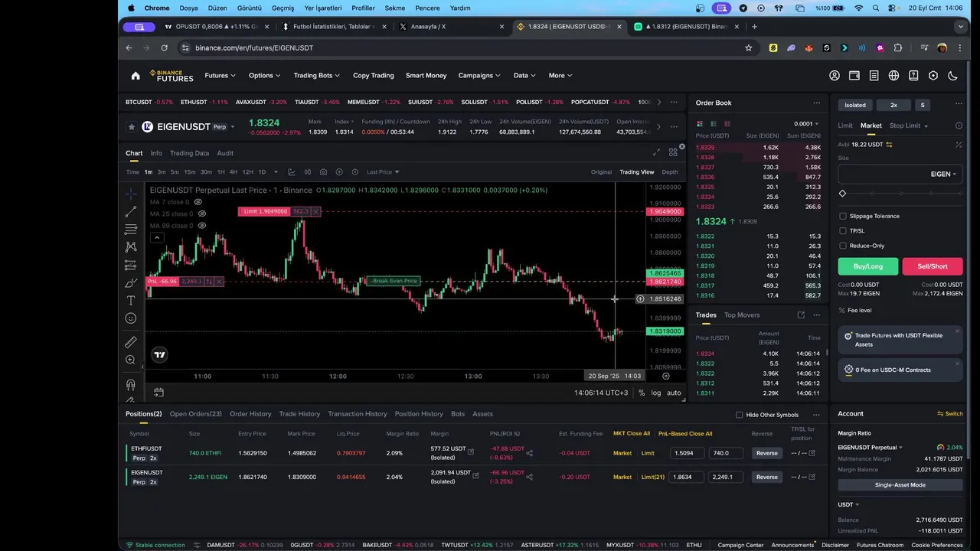Viewport: 980px width, 551px height.
Task: Toggle visibility of MA 25 indicator
Action: [201, 214]
